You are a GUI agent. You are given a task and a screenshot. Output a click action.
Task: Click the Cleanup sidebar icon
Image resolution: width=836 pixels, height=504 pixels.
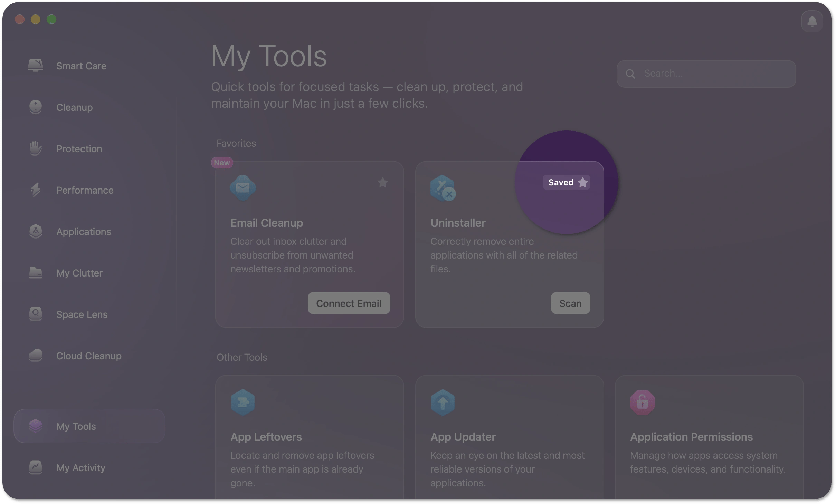(36, 107)
